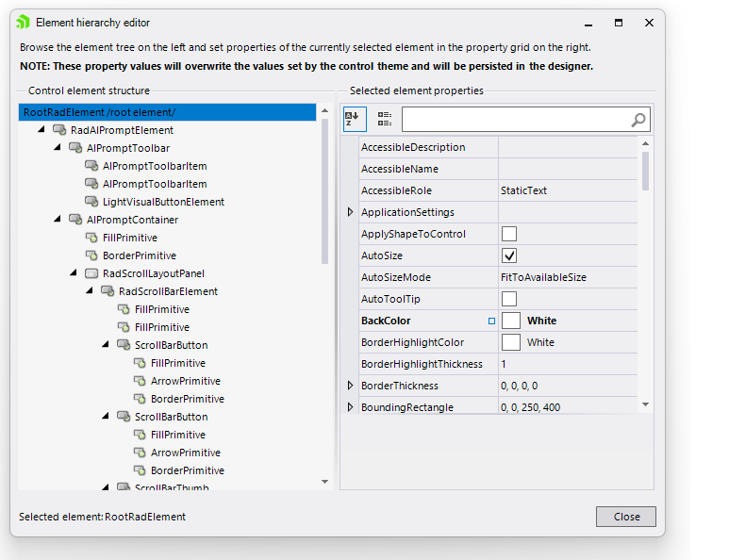Click the BorderThickness value 0, 0, 0, 0
Screen dimensions: 729x560
point(519,386)
